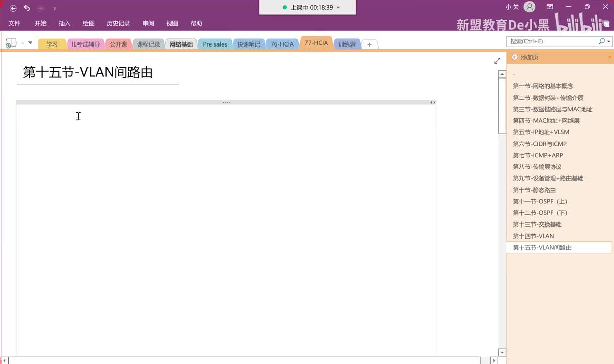Open the 绘图 ribbon tab
Image resolution: width=614 pixels, height=364 pixels.
click(x=89, y=23)
